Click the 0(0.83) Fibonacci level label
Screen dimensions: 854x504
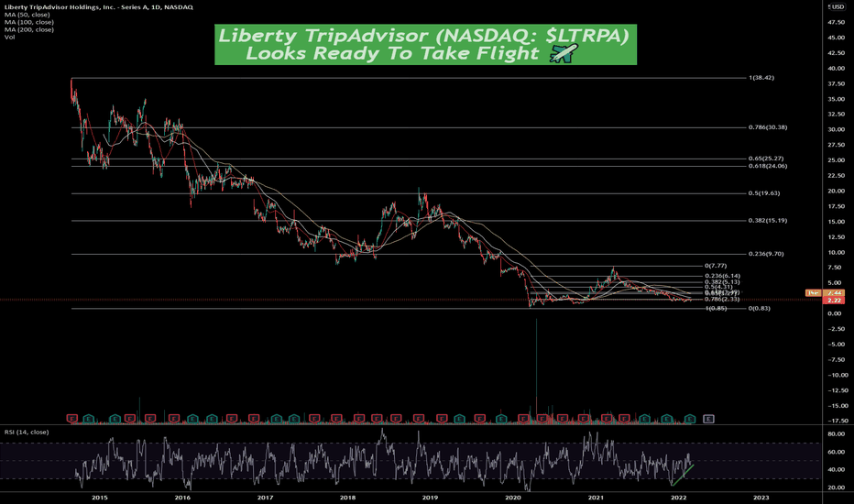(760, 309)
